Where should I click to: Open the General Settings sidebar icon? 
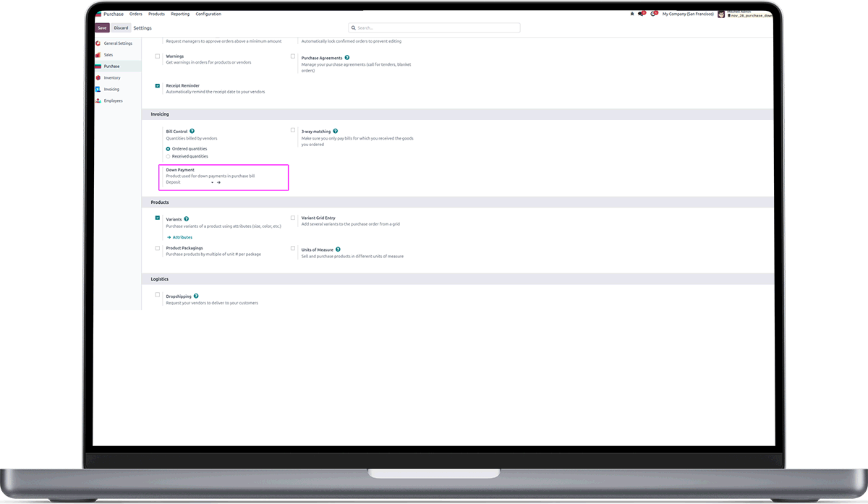pyautogui.click(x=98, y=43)
